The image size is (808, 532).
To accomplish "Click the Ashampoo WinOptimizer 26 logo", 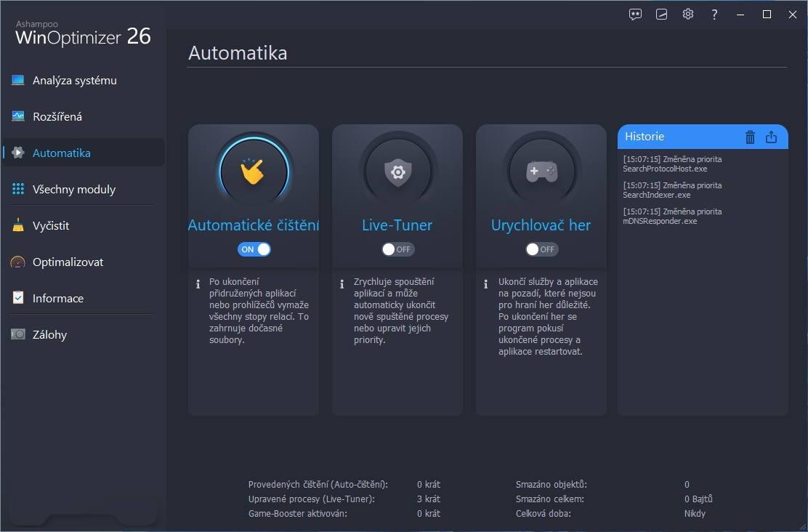I will point(83,33).
